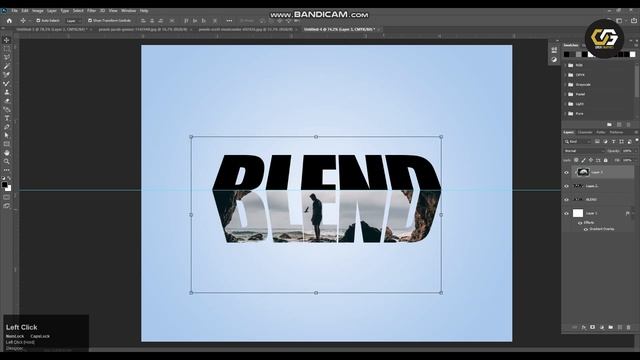Select the Clone Stamp tool
This screenshot has width=640, height=360.
coord(7,92)
